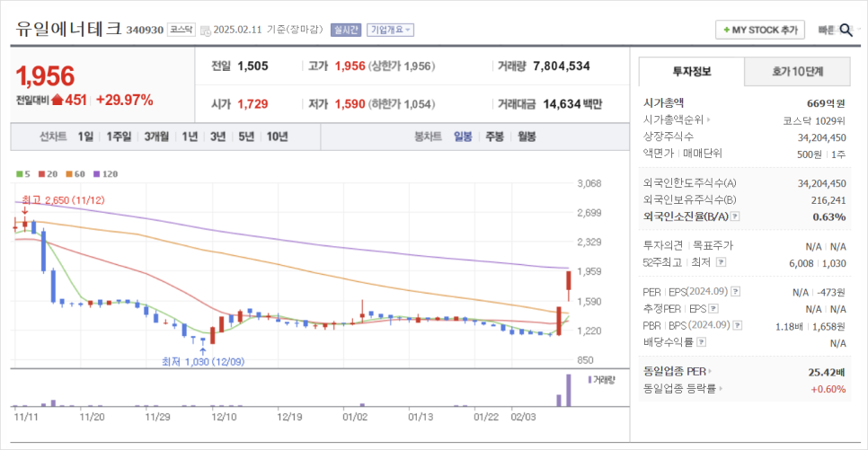Click the 빠른 quick-search link
The image size is (868, 450).
coord(827,30)
